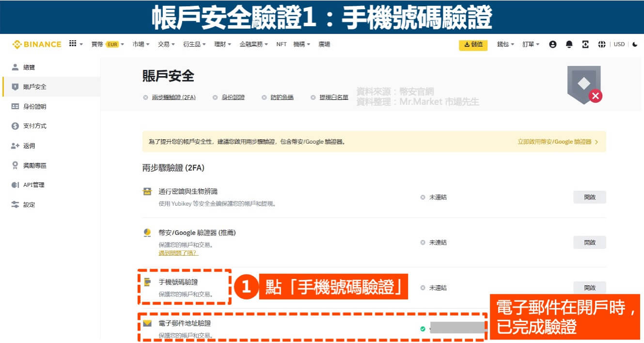Click the 遇到問題了嗎? help link
This screenshot has width=644, height=343.
(x=178, y=253)
